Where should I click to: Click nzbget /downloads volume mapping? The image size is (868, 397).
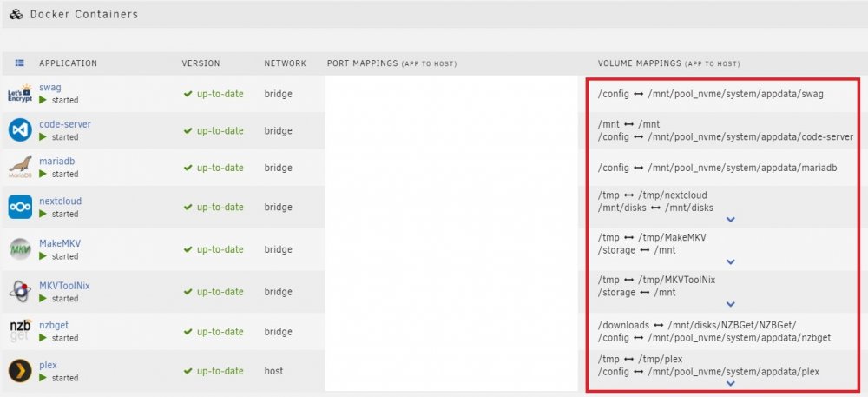(x=697, y=325)
